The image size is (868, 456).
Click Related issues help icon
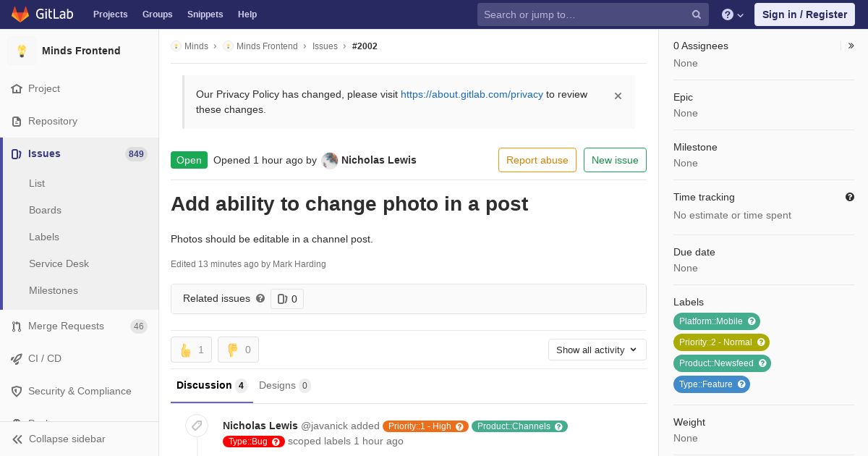[x=260, y=298]
